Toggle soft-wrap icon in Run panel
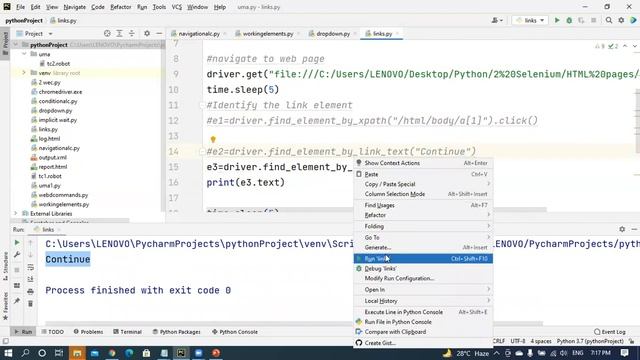 [31, 267]
